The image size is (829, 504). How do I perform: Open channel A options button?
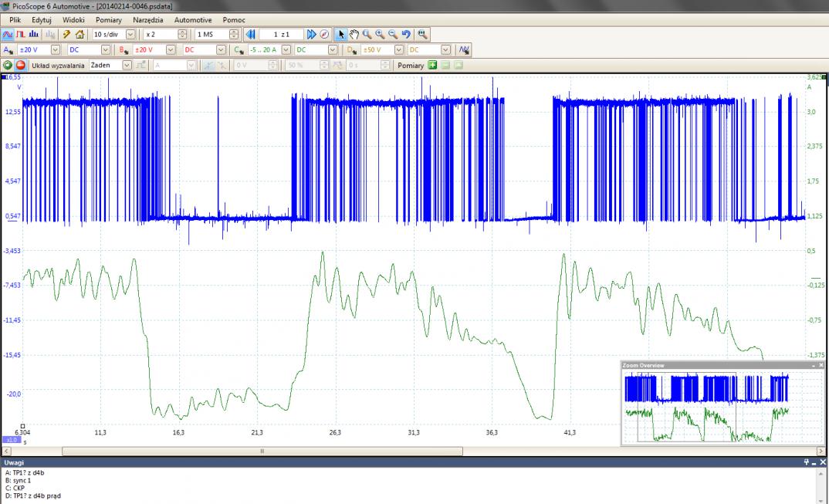(x=8, y=50)
